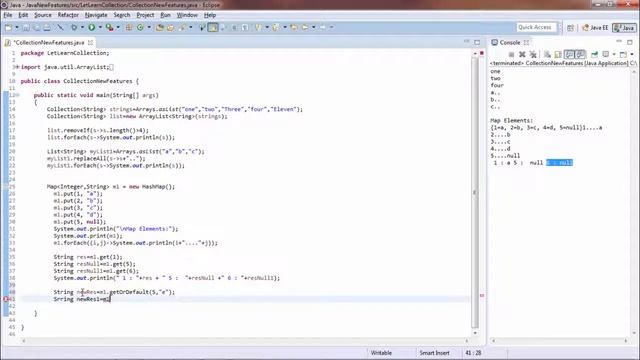
Task: Open the Run configurations dropdown arrow
Action: [100, 27]
